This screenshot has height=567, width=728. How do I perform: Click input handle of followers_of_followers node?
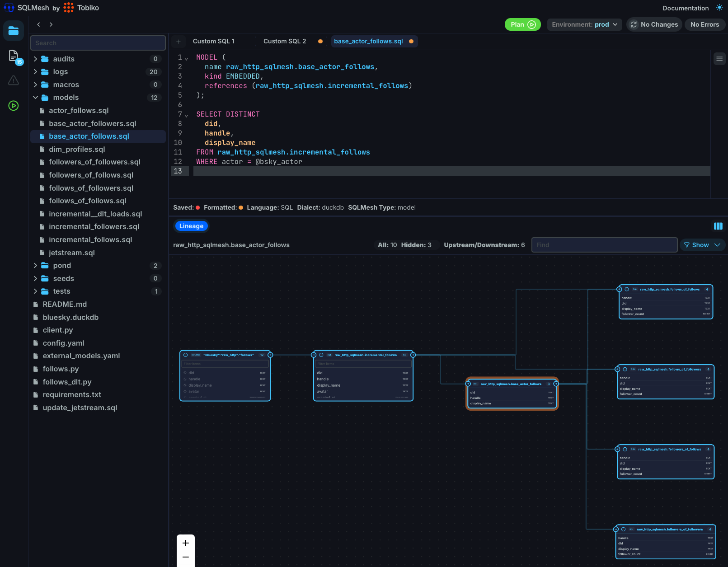click(616, 530)
